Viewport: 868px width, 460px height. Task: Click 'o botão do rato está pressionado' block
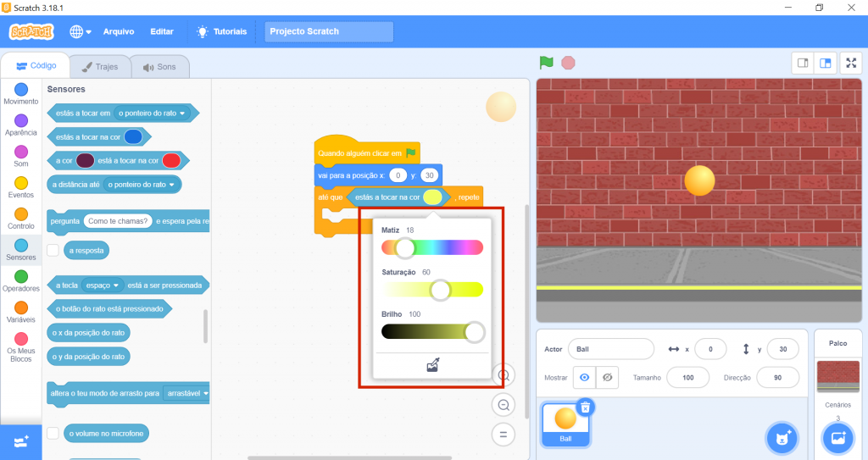109,309
